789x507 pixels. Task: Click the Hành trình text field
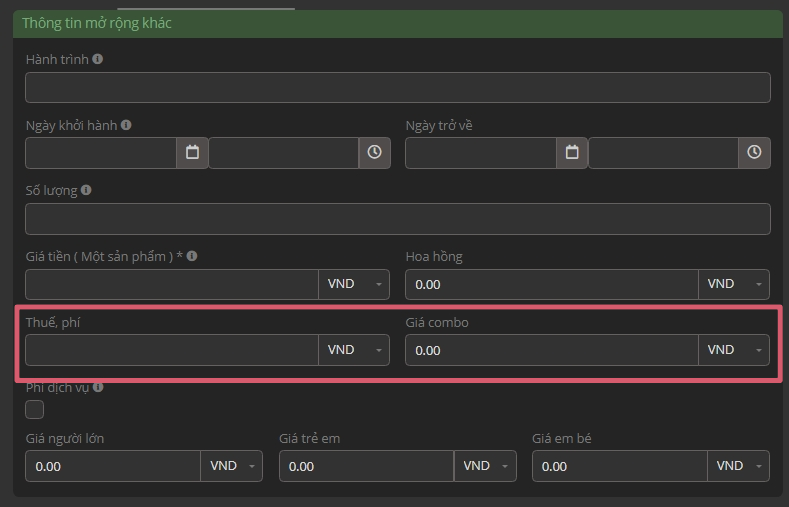(x=397, y=88)
